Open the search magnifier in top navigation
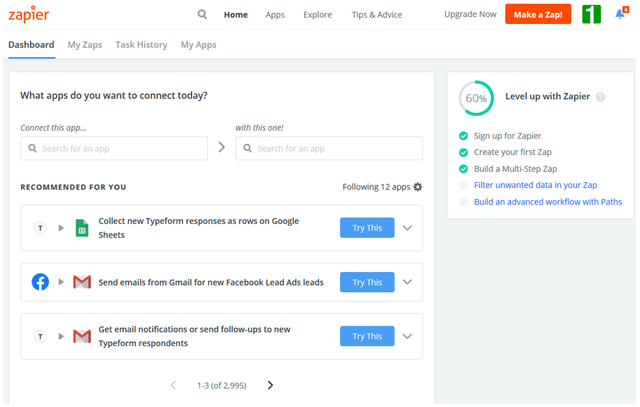 coord(202,15)
